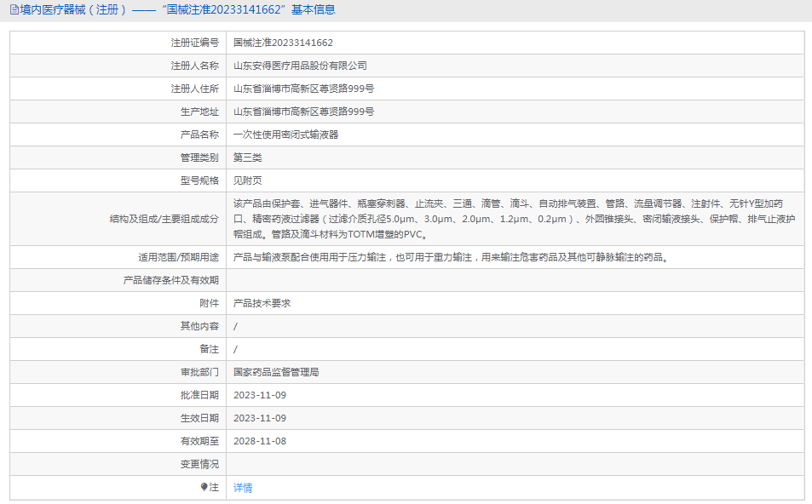
Task: Click the 产品技术要求 attachment value
Action: [x=262, y=303]
